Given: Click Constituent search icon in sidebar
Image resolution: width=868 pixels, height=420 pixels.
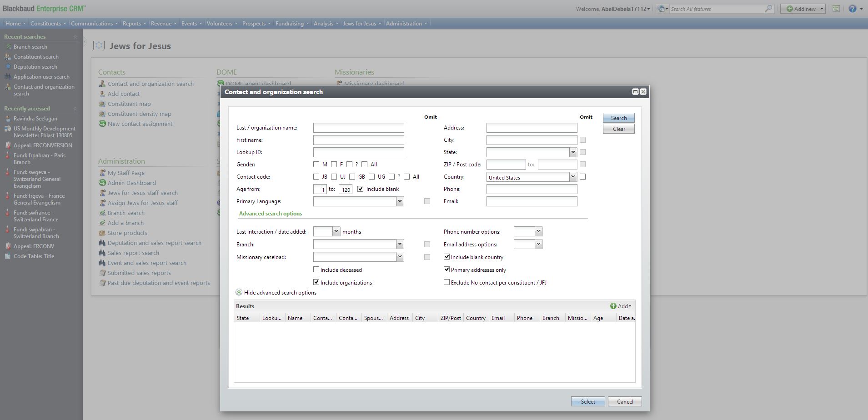Looking at the screenshot, I should click(8, 56).
